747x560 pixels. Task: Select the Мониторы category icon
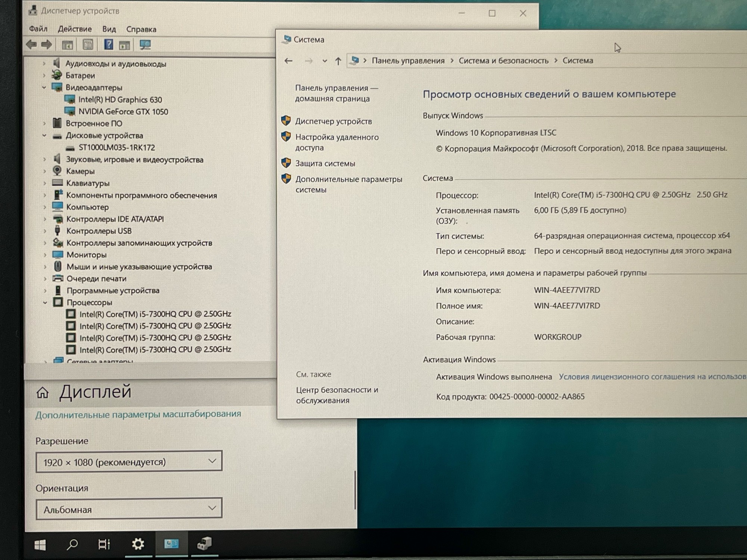point(58,255)
